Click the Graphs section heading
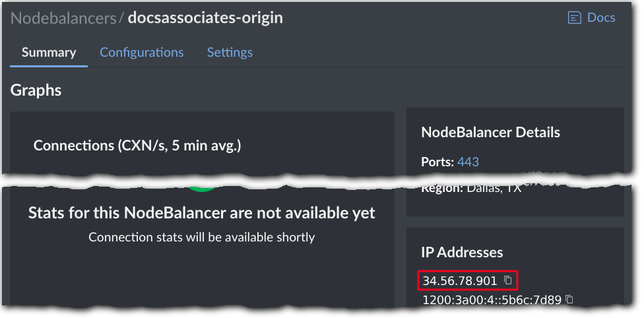 (x=36, y=90)
